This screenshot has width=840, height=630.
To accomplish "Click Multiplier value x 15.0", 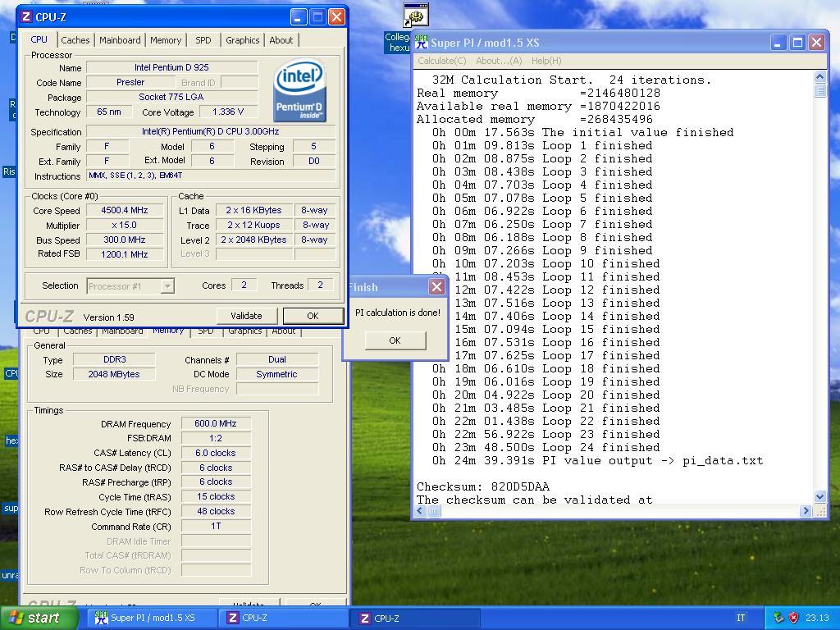I will [x=125, y=225].
